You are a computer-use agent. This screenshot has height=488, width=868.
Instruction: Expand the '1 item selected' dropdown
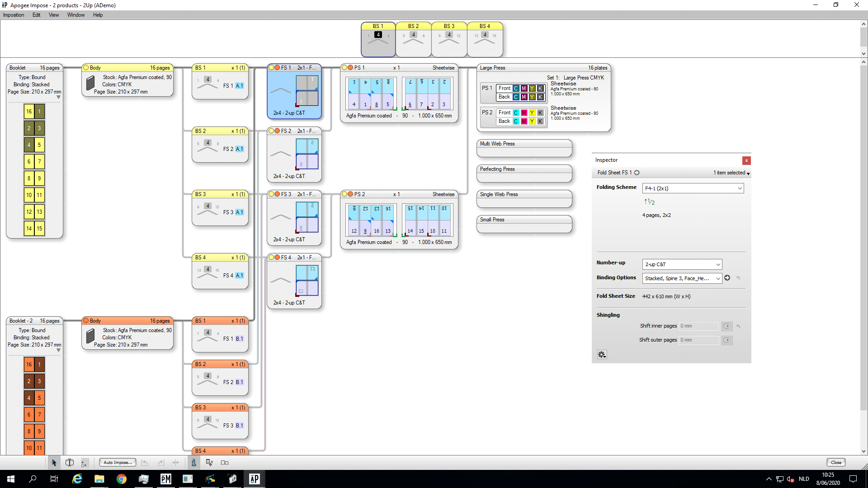click(731, 173)
